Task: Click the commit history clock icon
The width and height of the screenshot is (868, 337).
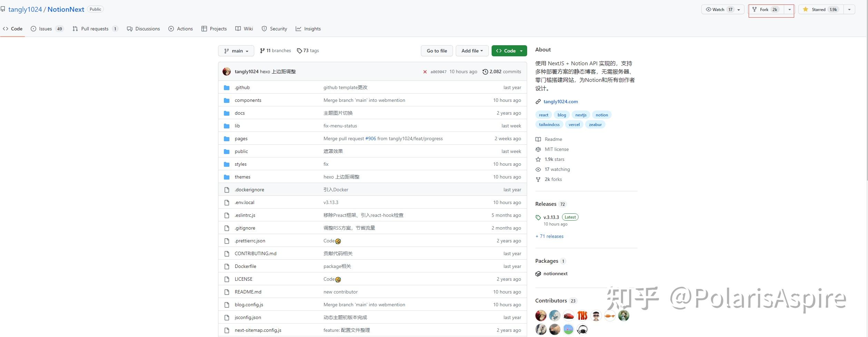Action: 485,72
